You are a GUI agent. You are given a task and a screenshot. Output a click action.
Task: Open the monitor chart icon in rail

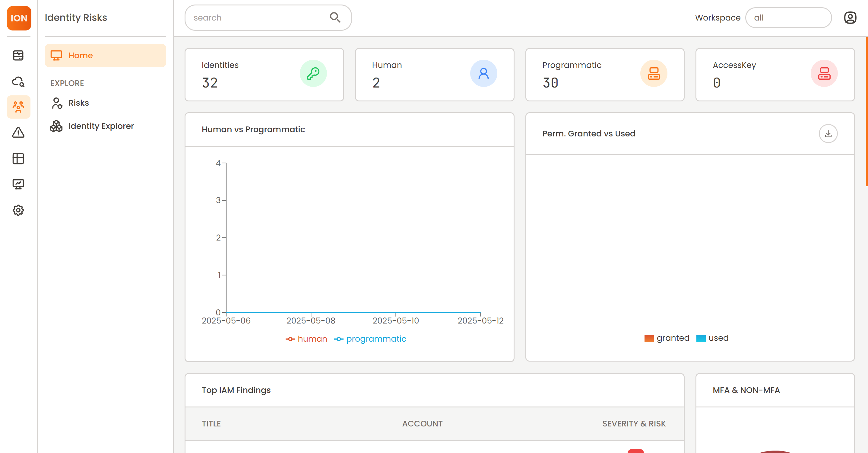pos(18,184)
